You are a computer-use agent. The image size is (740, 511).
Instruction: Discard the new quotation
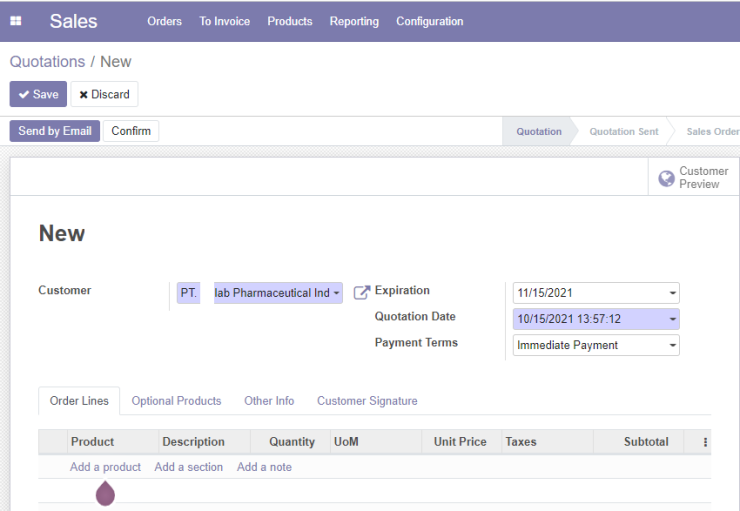[104, 94]
